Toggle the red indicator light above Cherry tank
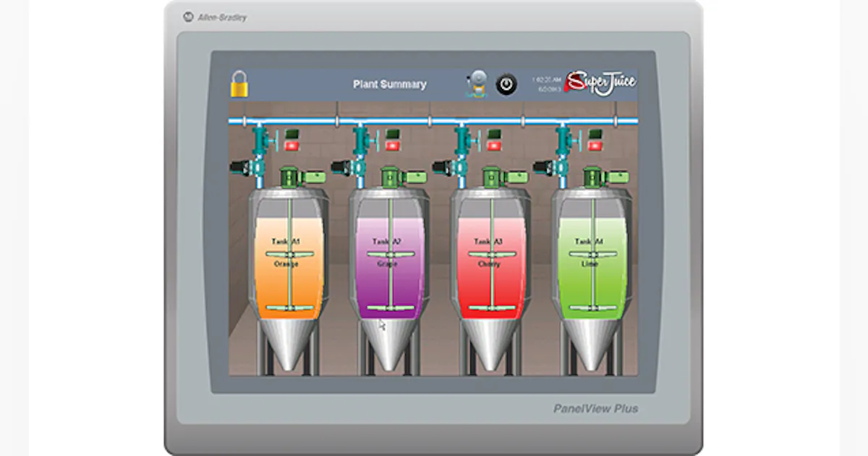Image resolution: width=868 pixels, height=456 pixels. [494, 145]
